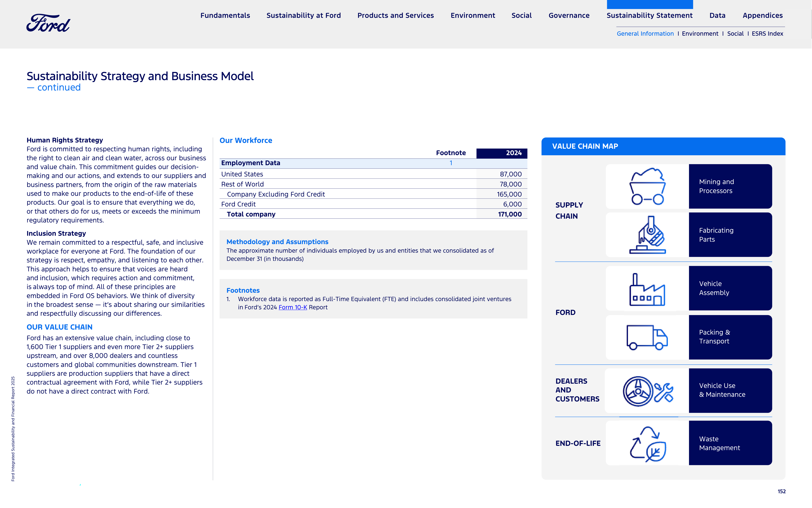Go to Environment sub-section link
This screenshot has height=508, width=812.
coord(700,34)
